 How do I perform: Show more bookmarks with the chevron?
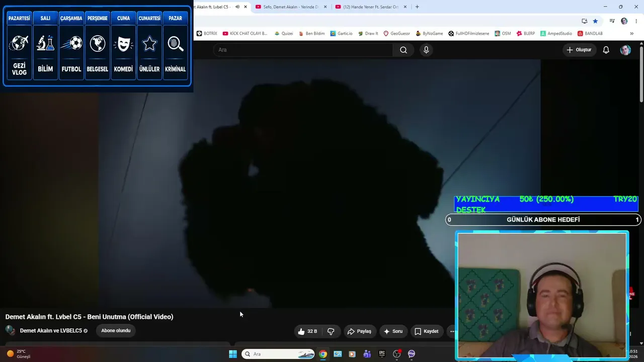tap(632, 34)
